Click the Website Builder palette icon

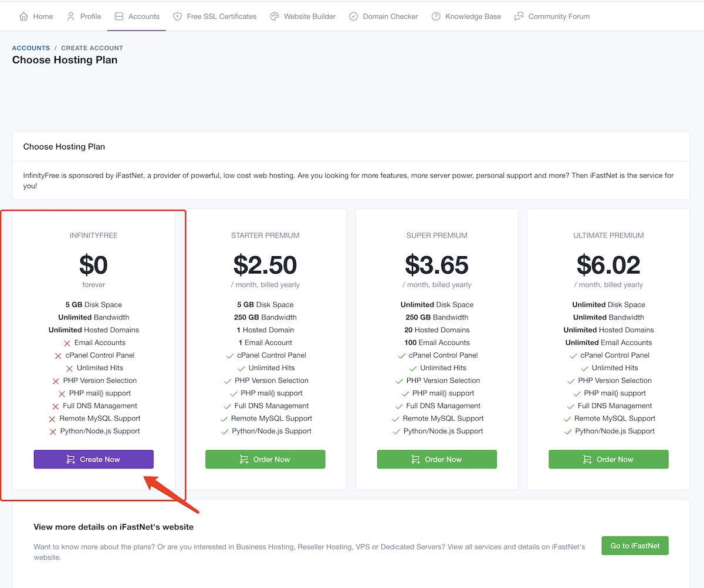coord(275,16)
